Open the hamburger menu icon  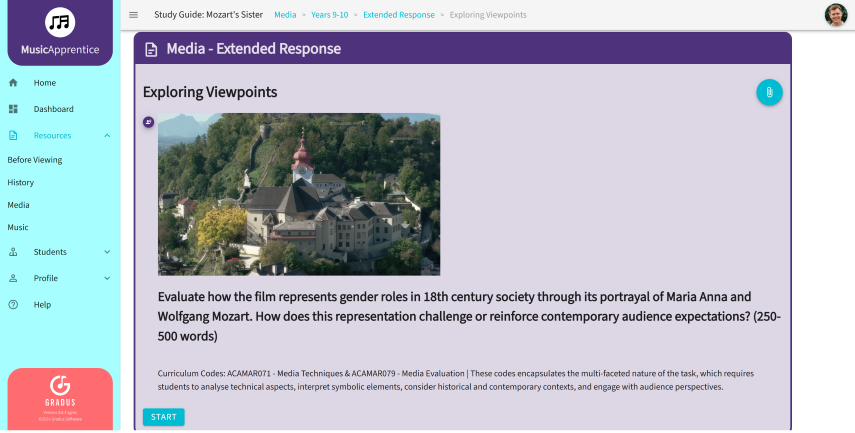point(134,15)
